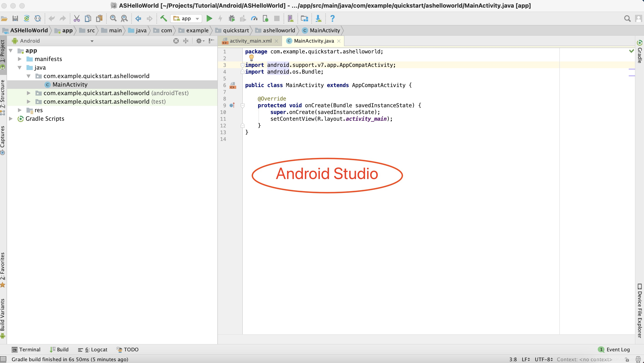Toggle tool window bars at bottom-left corner
Viewport: 644px width, 363px height.
(x=3, y=359)
